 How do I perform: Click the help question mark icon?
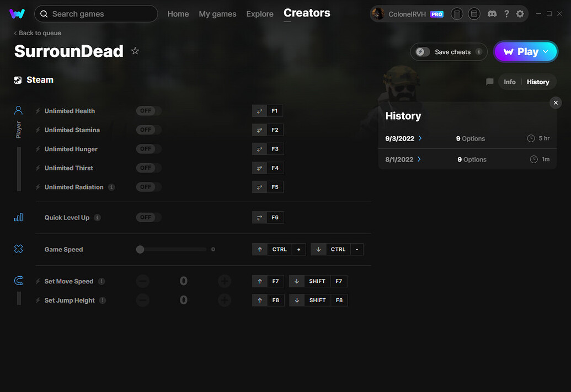pos(506,13)
